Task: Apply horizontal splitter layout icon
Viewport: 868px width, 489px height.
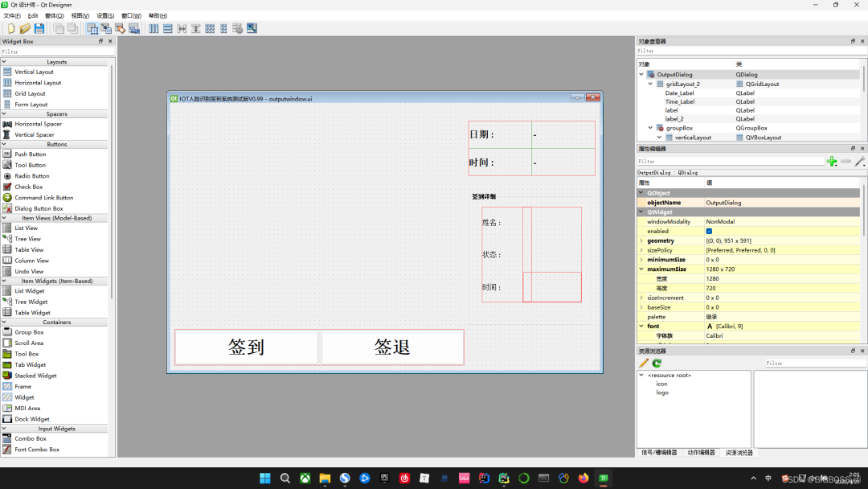Action: click(x=182, y=28)
